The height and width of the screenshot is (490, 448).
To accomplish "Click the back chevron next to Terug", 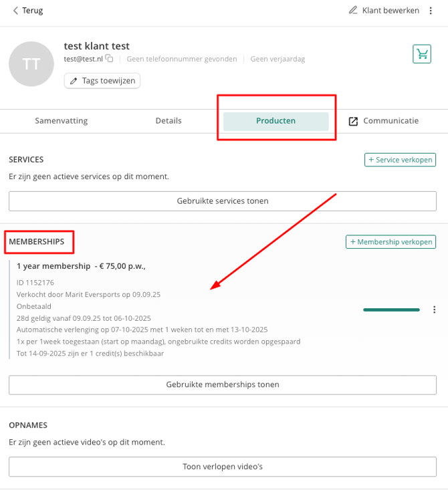I will [x=15, y=11].
